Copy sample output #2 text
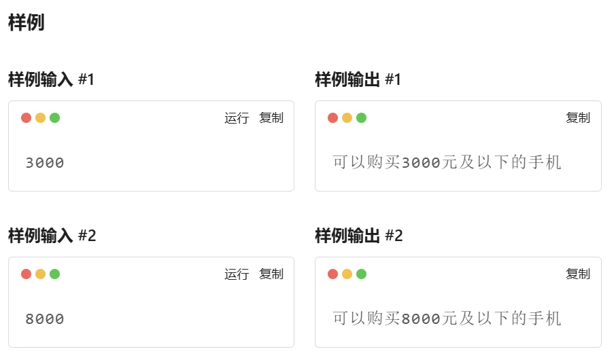 point(577,274)
